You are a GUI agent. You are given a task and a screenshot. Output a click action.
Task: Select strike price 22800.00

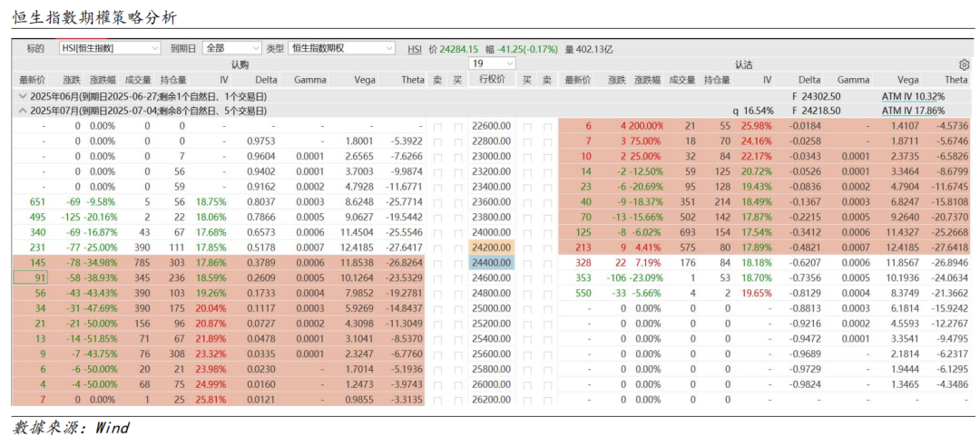(x=493, y=141)
